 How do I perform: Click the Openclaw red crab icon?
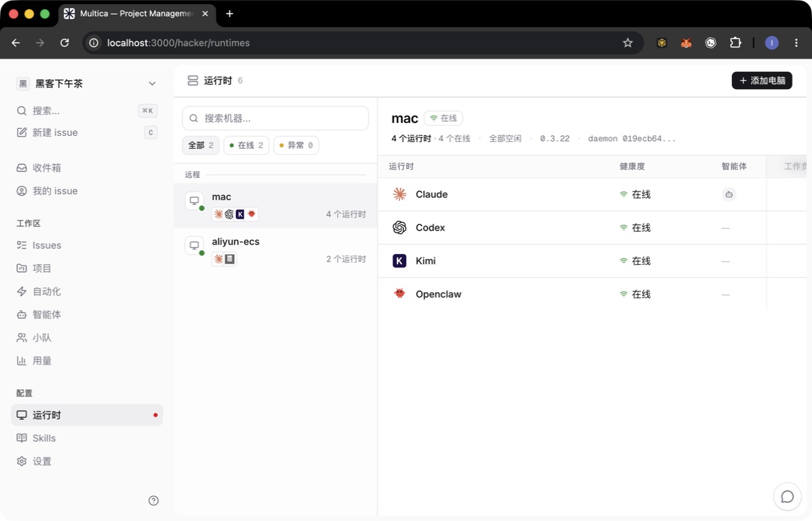point(400,293)
